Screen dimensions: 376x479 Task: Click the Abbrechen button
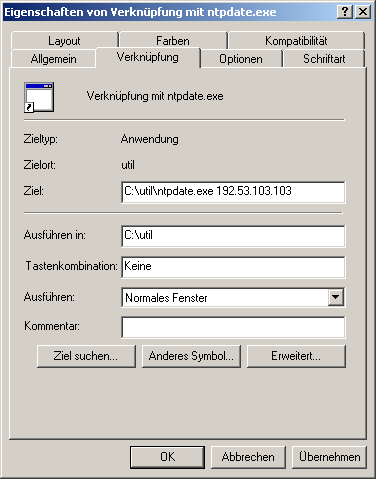tap(248, 457)
